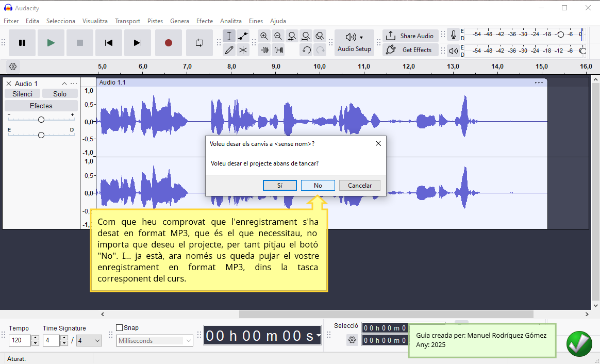The image size is (600, 364).
Task: Open the Efecte menu
Action: tap(204, 21)
